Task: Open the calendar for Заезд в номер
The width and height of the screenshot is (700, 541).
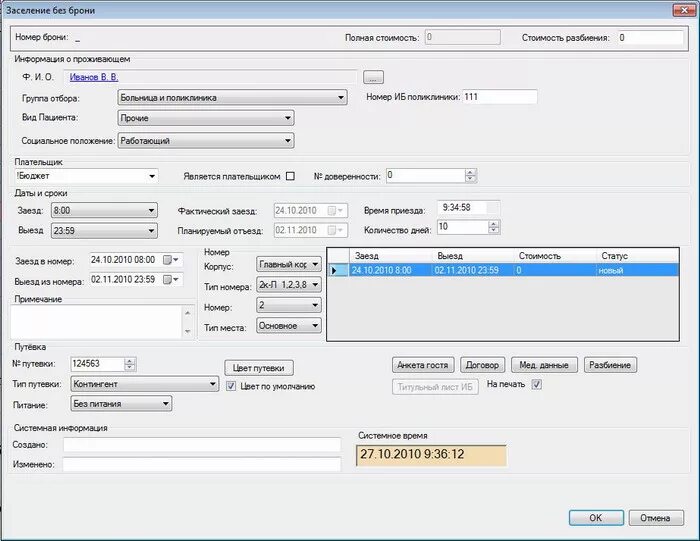Action: (171, 260)
